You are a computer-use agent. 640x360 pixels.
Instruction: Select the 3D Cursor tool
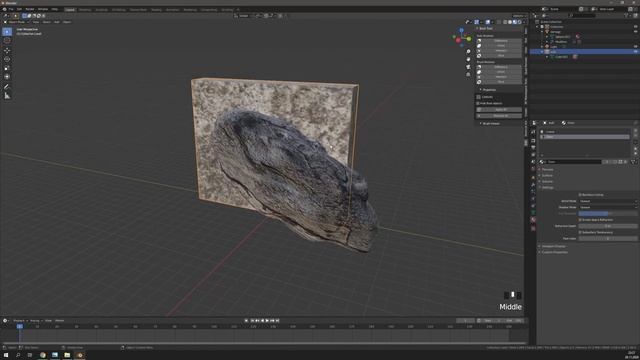(7, 40)
